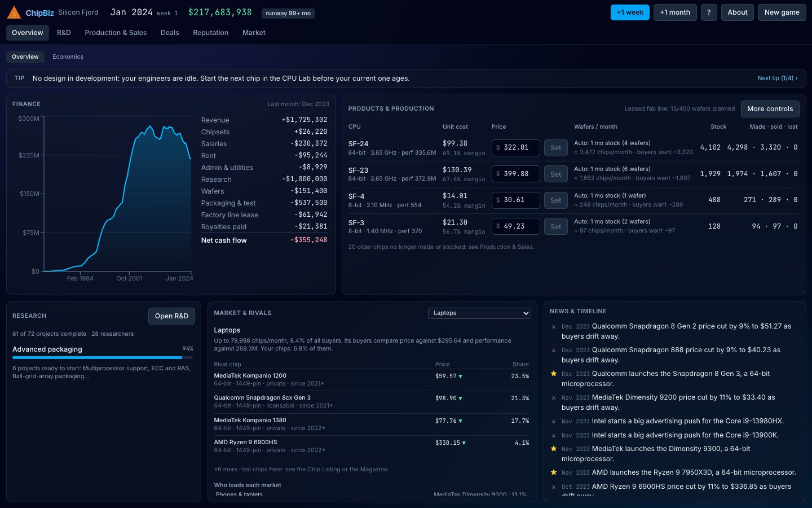812x508 pixels.
Task: Click Set button for the SF-24 price
Action: click(555, 148)
